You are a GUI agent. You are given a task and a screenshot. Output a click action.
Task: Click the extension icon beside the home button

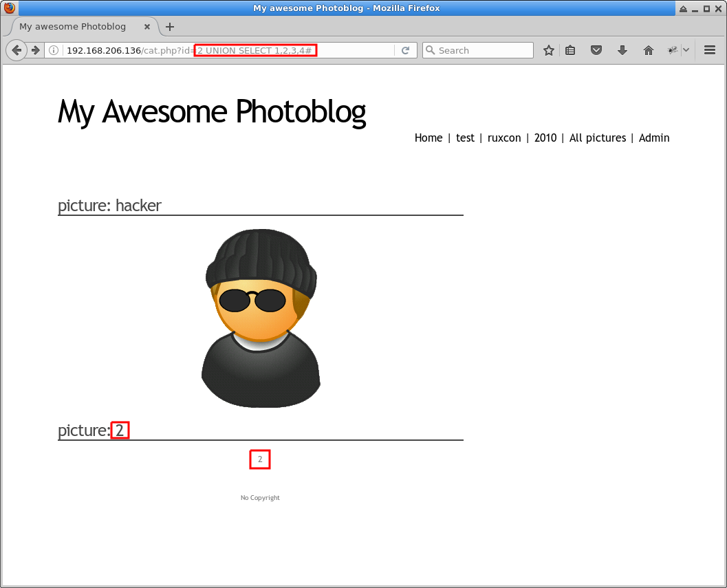pos(672,50)
